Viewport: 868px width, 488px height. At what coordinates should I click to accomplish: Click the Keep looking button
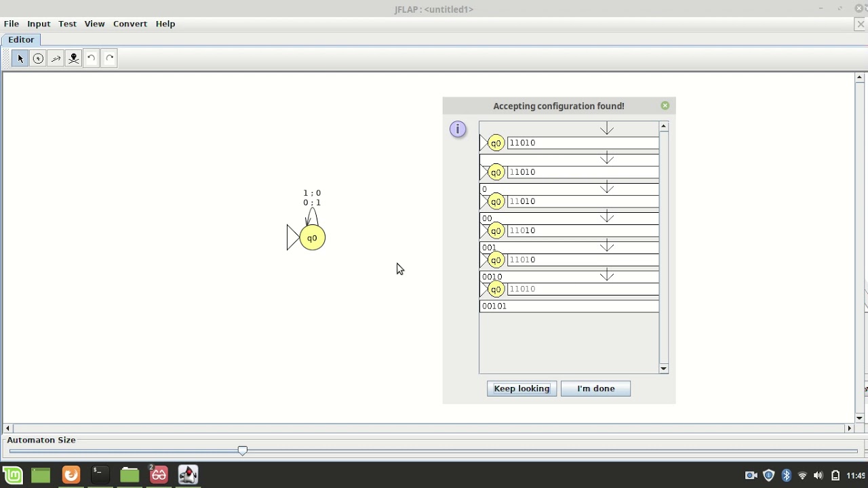pos(521,388)
